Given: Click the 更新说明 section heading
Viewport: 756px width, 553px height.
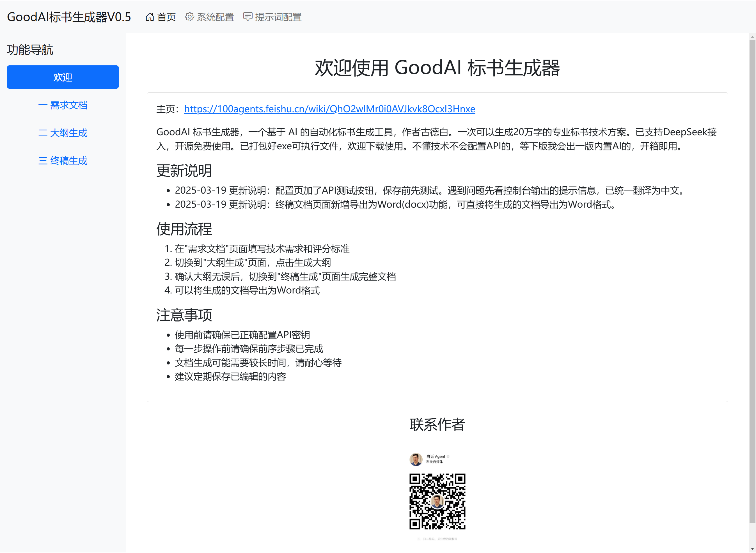Looking at the screenshot, I should click(x=184, y=171).
